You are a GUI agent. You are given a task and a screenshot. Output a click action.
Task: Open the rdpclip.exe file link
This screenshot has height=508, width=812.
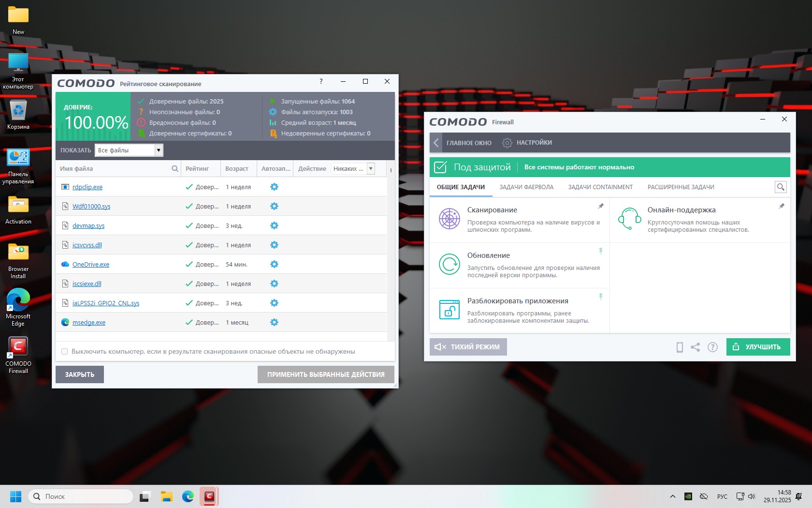pos(87,187)
